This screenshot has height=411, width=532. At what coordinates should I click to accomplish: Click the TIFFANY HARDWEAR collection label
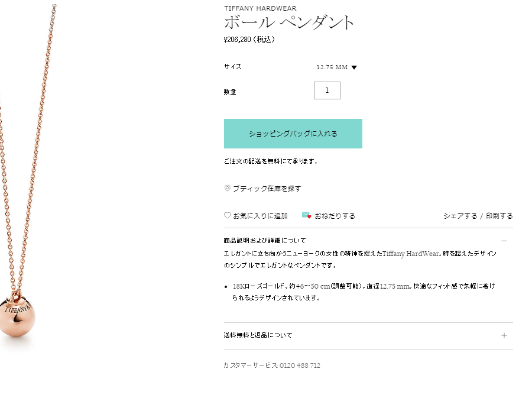(x=260, y=8)
